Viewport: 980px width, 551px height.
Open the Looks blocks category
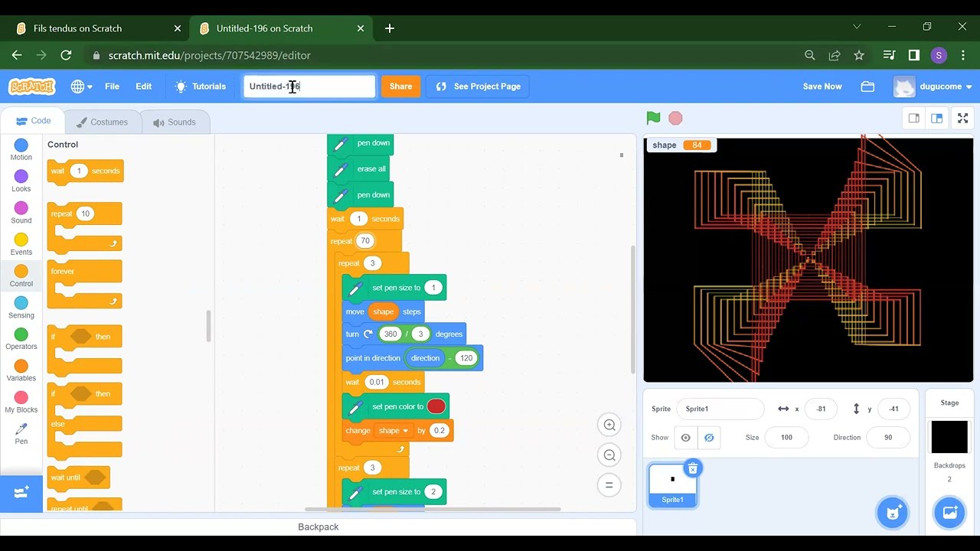pos(21,181)
